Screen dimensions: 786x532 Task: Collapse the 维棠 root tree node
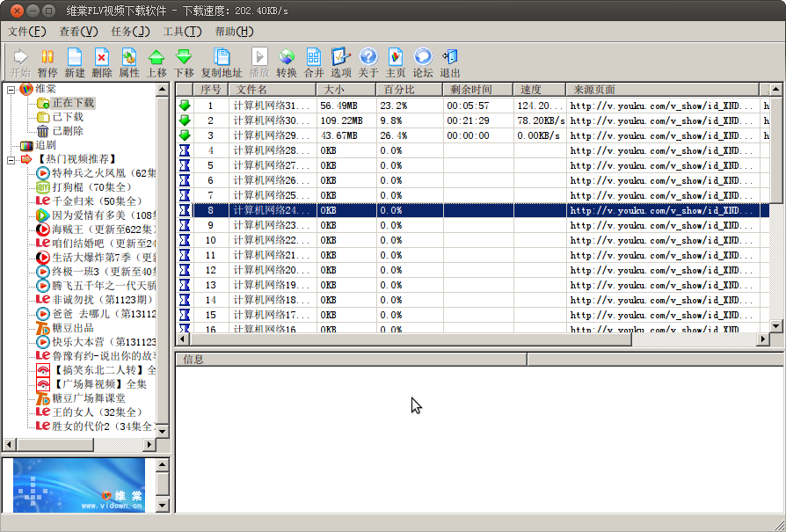click(11, 90)
